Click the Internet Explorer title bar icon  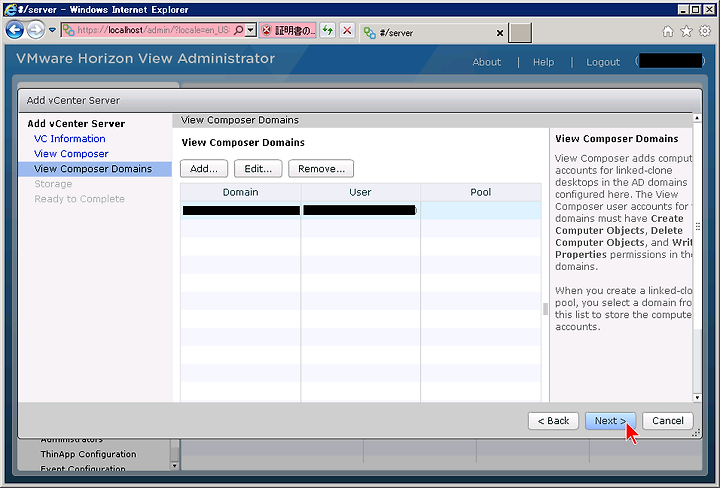click(10, 9)
